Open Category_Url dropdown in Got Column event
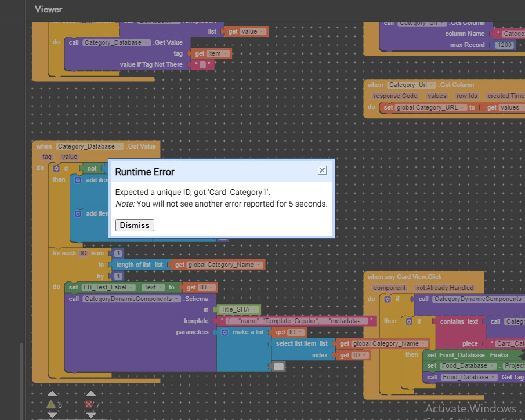 432,85
